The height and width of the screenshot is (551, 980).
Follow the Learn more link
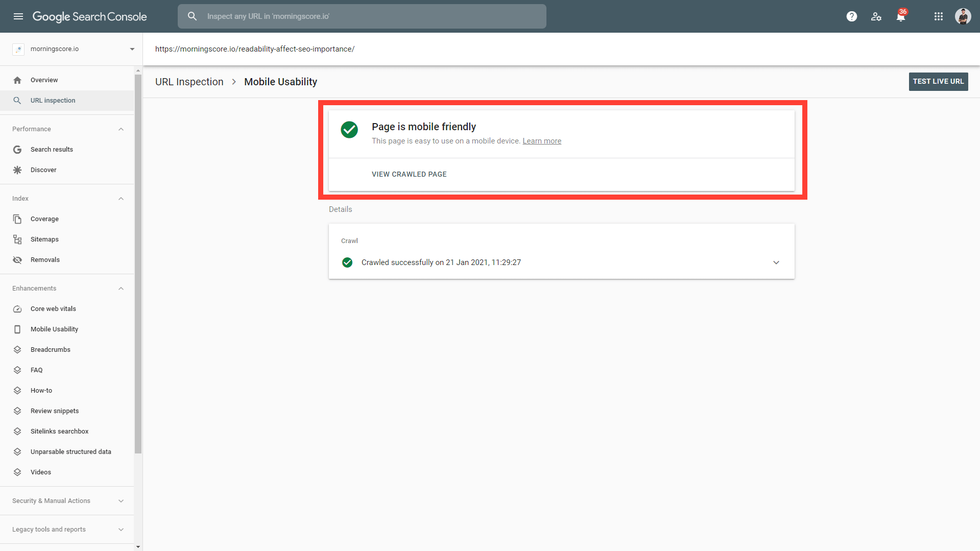click(x=542, y=141)
